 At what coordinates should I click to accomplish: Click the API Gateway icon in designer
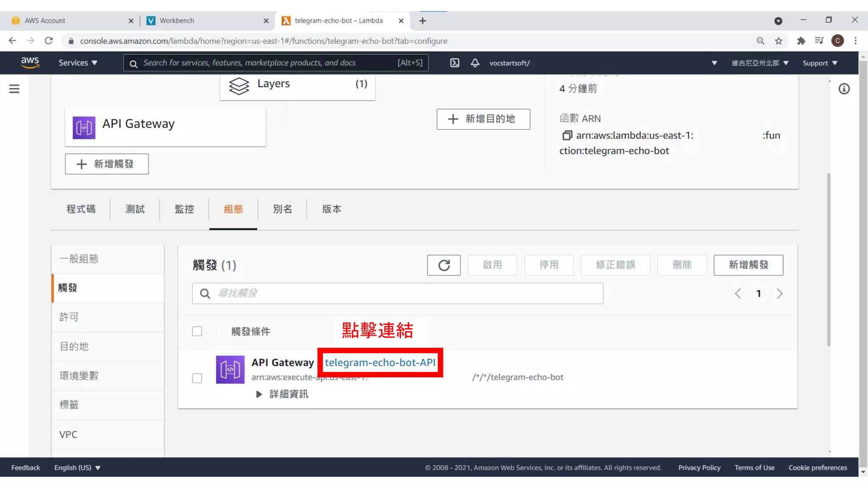[84, 128]
